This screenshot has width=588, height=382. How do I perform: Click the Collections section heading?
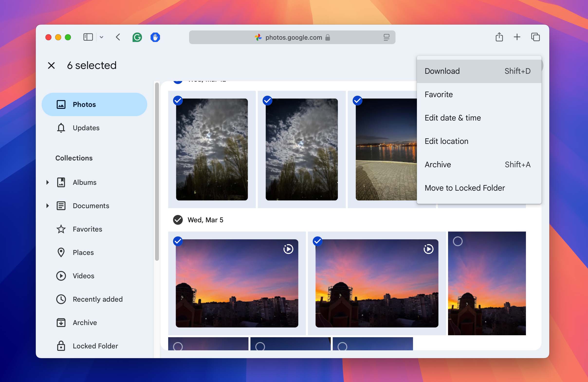(x=74, y=158)
